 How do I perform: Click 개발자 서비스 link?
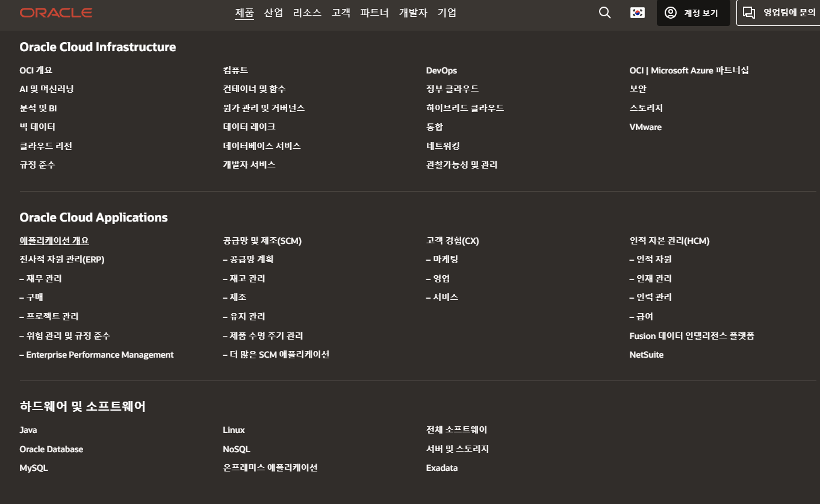click(x=249, y=165)
